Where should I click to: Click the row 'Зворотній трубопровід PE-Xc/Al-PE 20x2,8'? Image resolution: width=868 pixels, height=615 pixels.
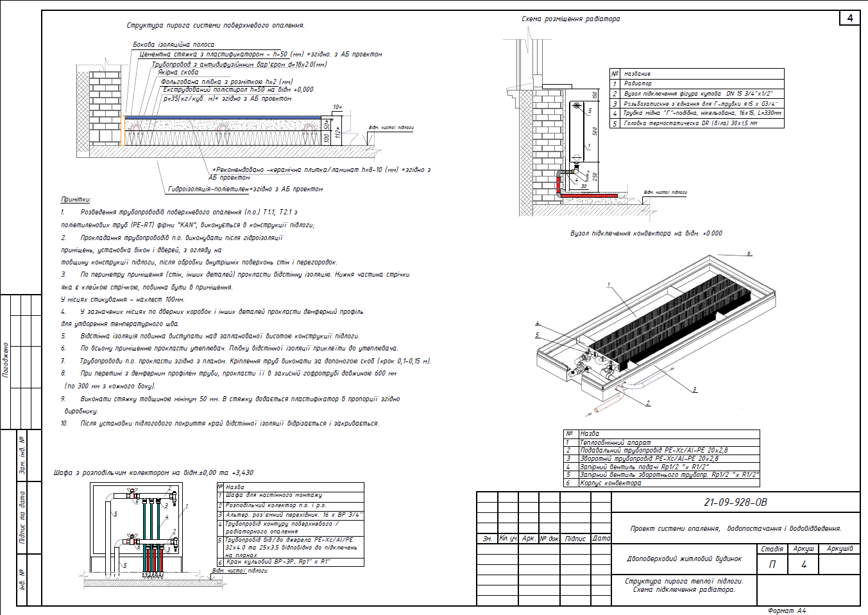click(661, 458)
